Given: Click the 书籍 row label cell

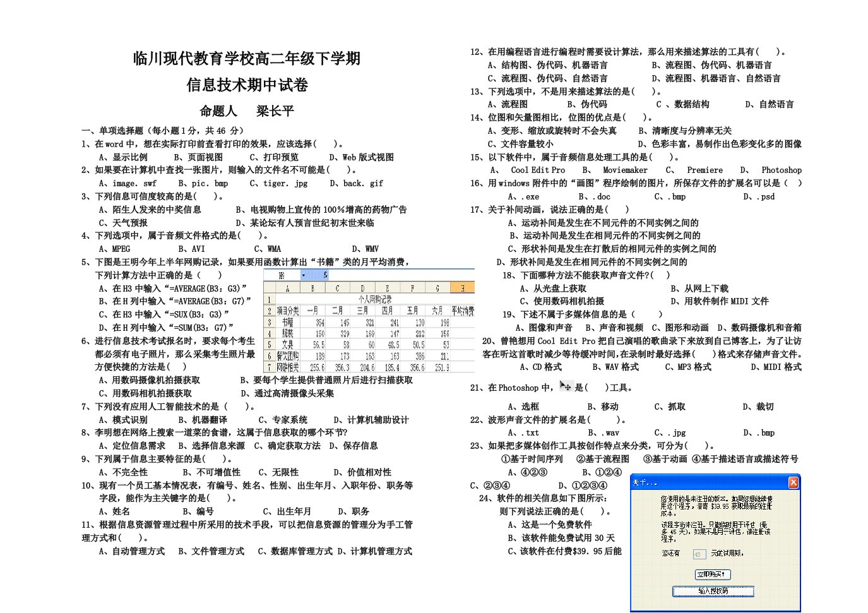Looking at the screenshot, I should pyautogui.click(x=288, y=323).
